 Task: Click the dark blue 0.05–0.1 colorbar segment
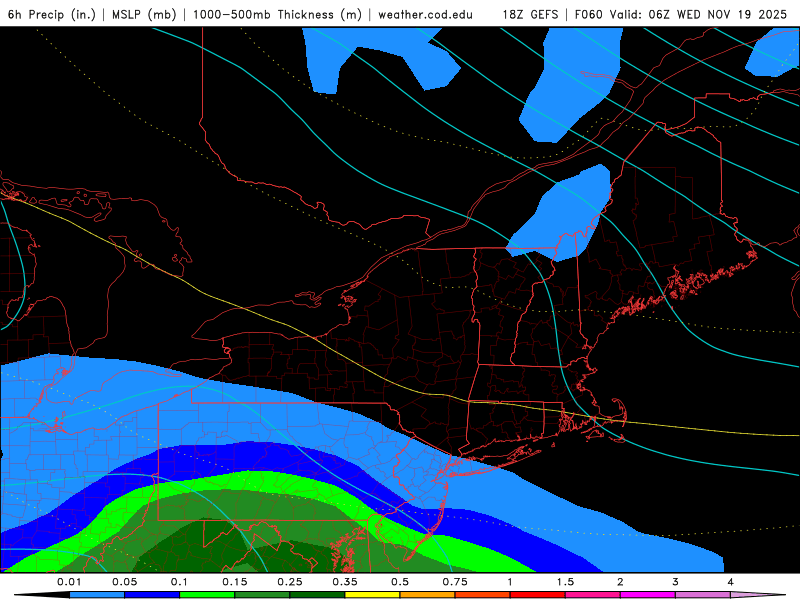tap(152, 595)
